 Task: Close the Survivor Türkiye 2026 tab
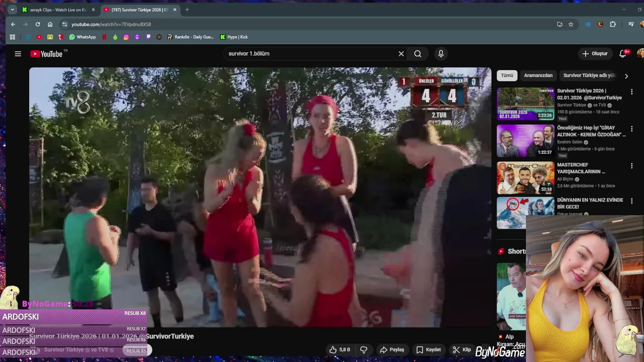175,10
